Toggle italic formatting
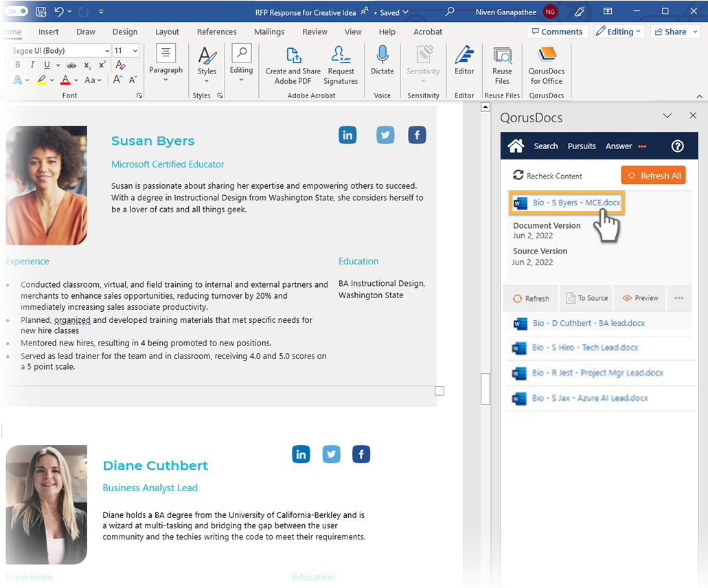Image resolution: width=708 pixels, height=588 pixels. [x=32, y=65]
